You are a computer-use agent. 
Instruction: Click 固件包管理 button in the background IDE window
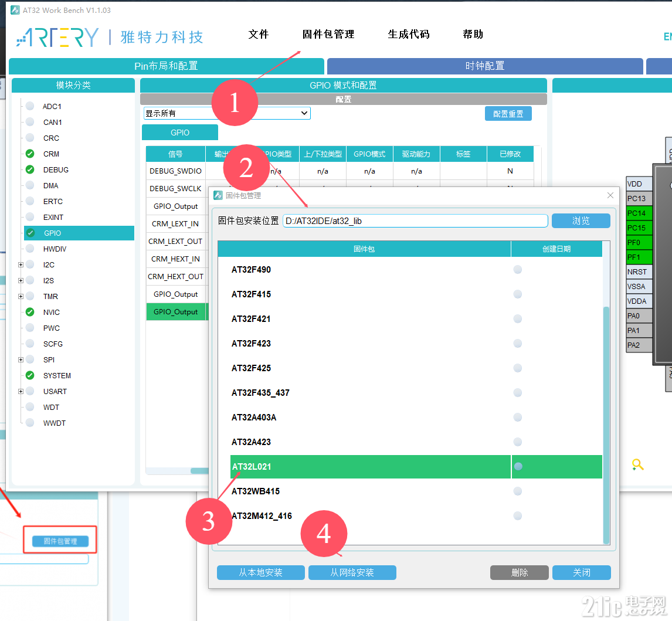(x=60, y=541)
